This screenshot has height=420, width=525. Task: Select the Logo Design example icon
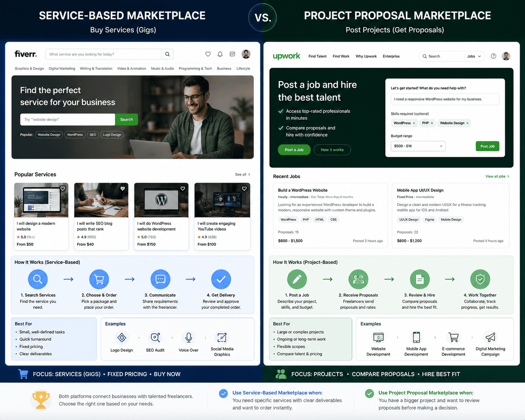pyautogui.click(x=122, y=338)
